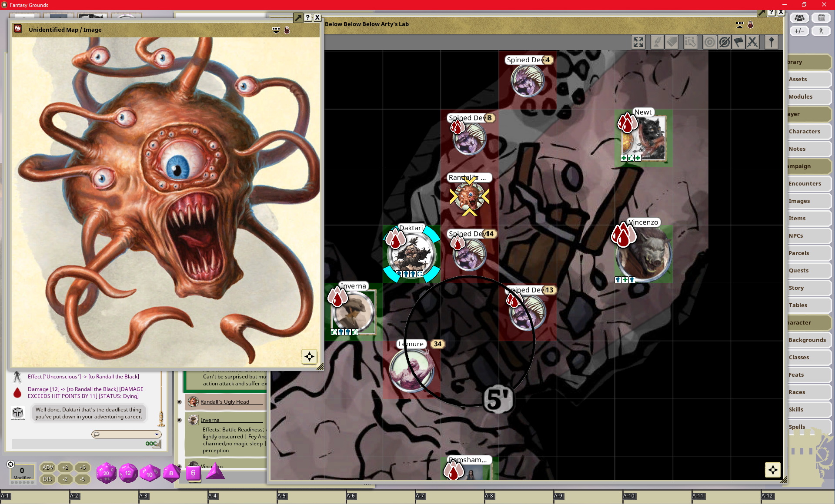Open the Quests sidebar button
Viewport: 835px width, 504px height.
click(x=809, y=271)
